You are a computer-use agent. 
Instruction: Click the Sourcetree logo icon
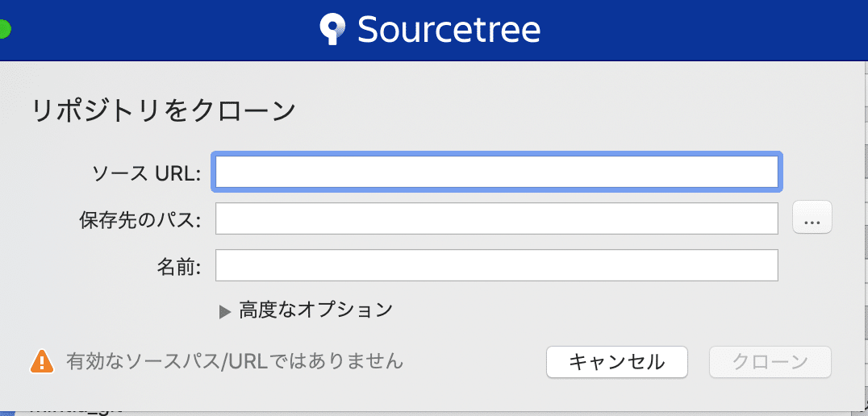[x=332, y=30]
